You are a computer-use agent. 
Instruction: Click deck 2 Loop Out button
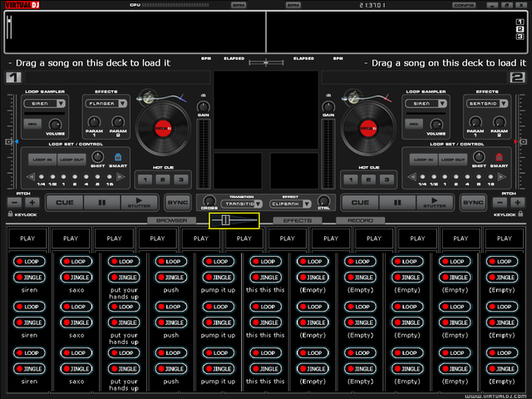tap(453, 160)
